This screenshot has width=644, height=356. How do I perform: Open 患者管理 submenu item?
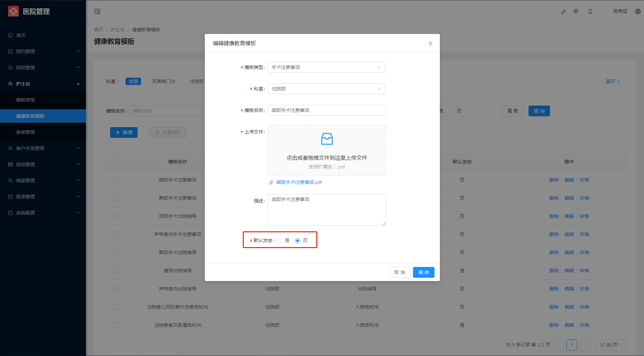pos(43,132)
